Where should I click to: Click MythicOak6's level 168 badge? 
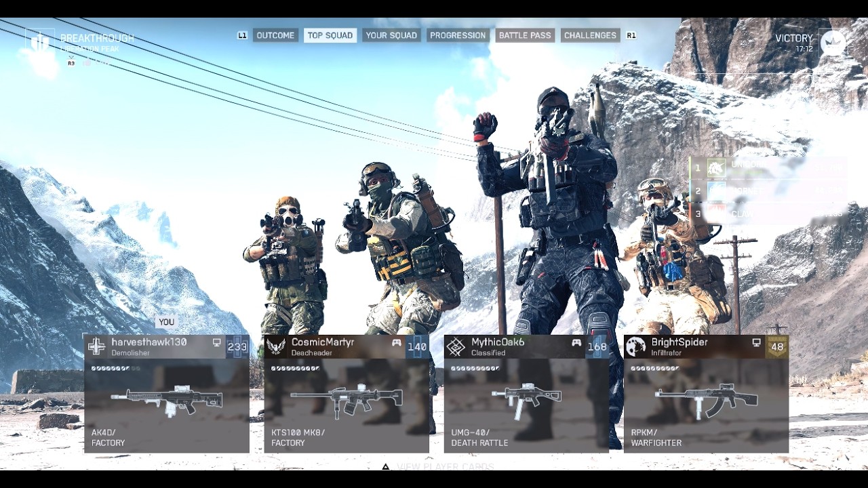point(597,346)
